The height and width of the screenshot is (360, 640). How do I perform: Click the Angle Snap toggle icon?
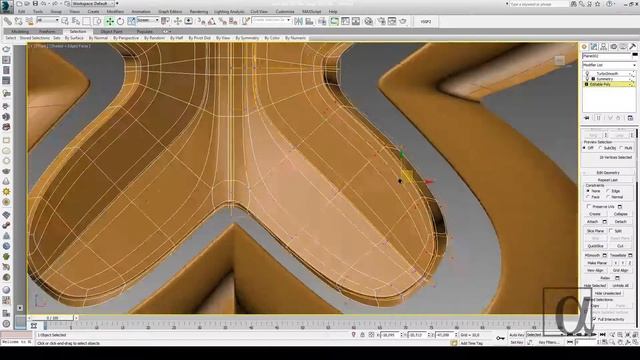tap(211, 21)
